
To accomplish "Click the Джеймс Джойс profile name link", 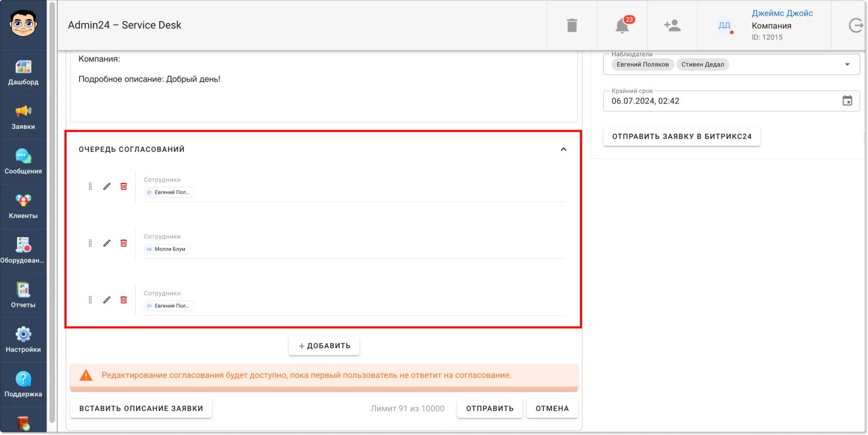I will click(x=782, y=13).
